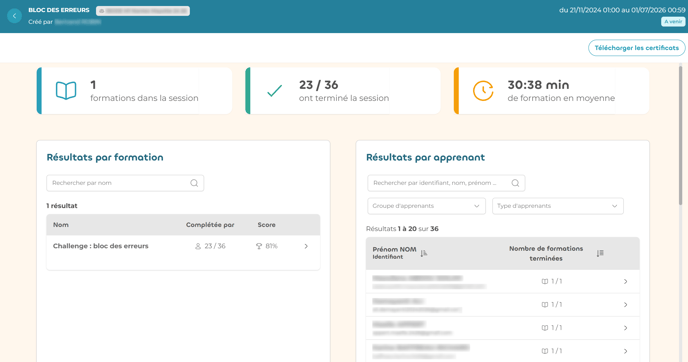Click Résultats par formation heading
Viewport: 688px width, 362px height.
point(105,158)
